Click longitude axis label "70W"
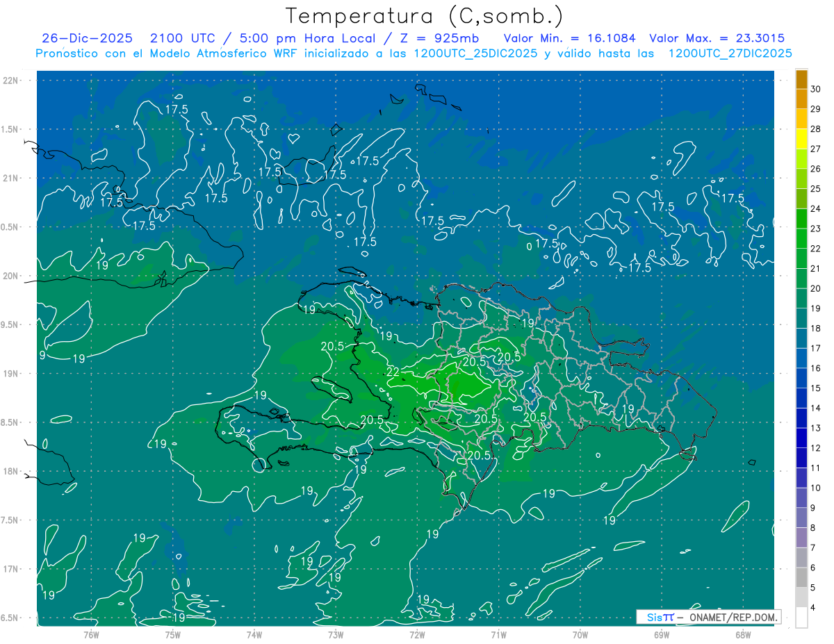834x644 pixels. [580, 635]
